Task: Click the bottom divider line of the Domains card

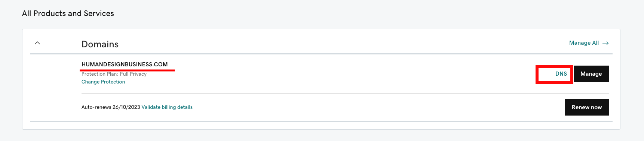Action: pos(321,122)
